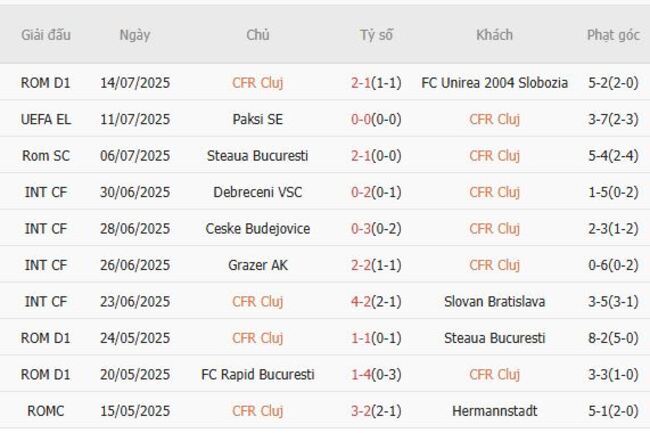
Task: Select the Rom SC league label
Action: tap(46, 155)
